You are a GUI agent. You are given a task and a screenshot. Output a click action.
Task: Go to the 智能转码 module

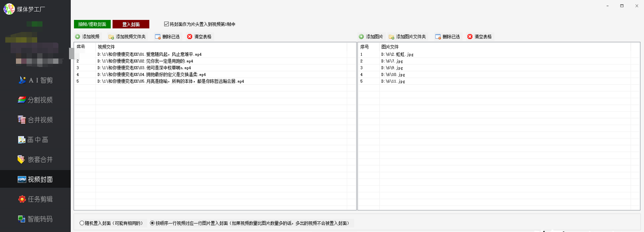35,219
